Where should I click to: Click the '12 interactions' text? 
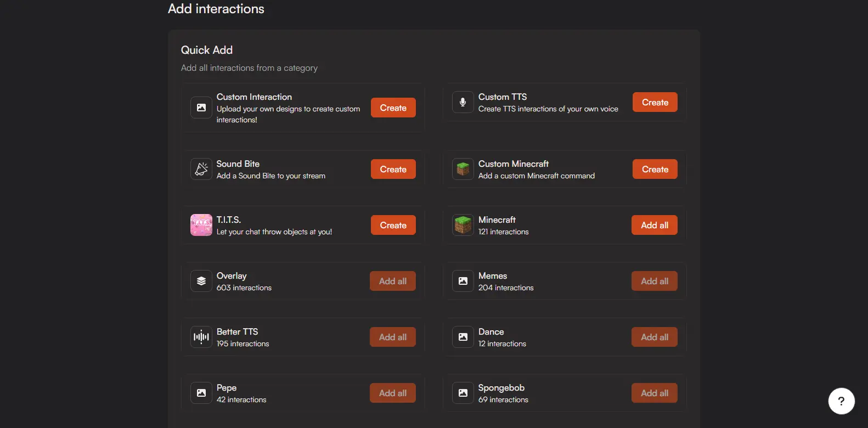click(502, 344)
